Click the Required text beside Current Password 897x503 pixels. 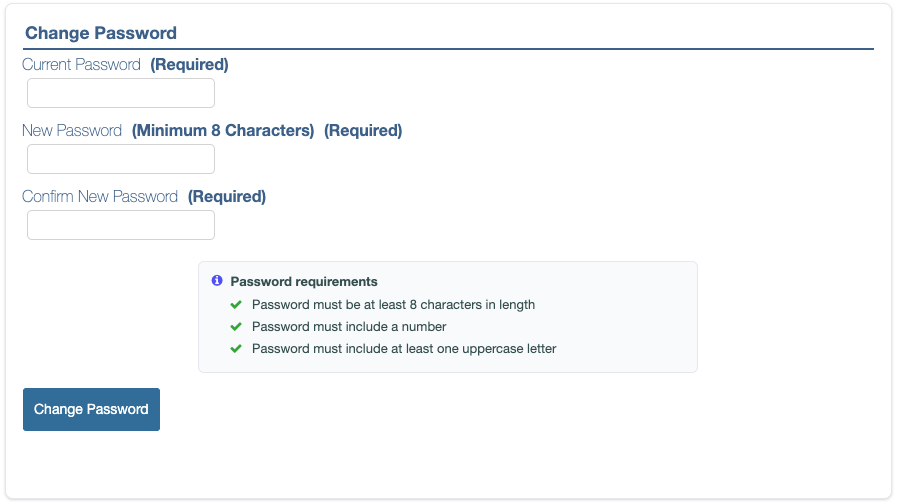click(189, 65)
